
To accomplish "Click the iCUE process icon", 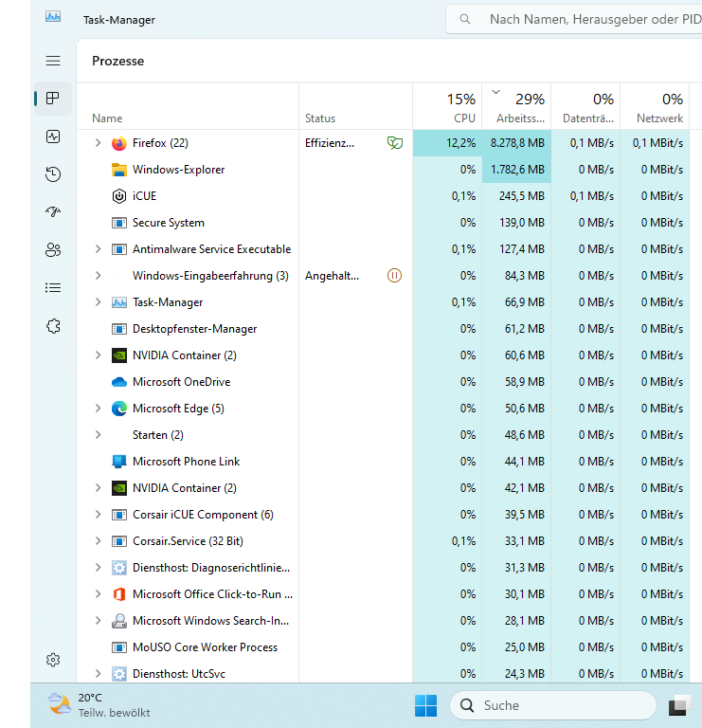I will click(x=119, y=196).
